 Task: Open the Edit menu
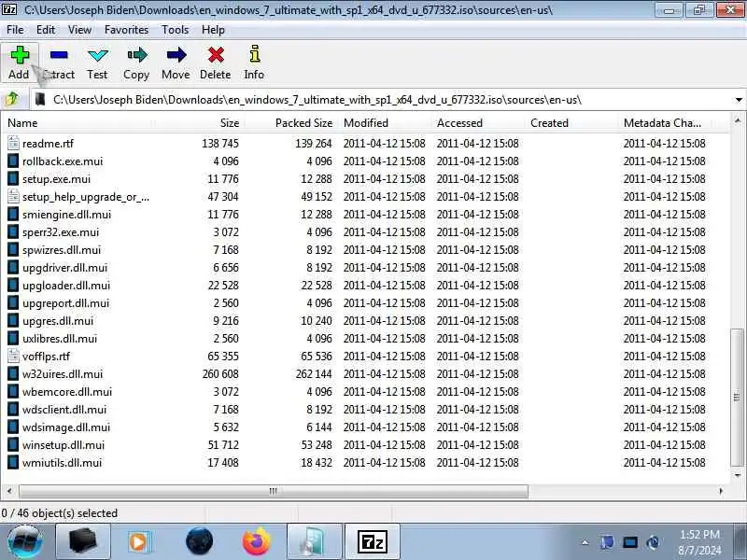46,30
